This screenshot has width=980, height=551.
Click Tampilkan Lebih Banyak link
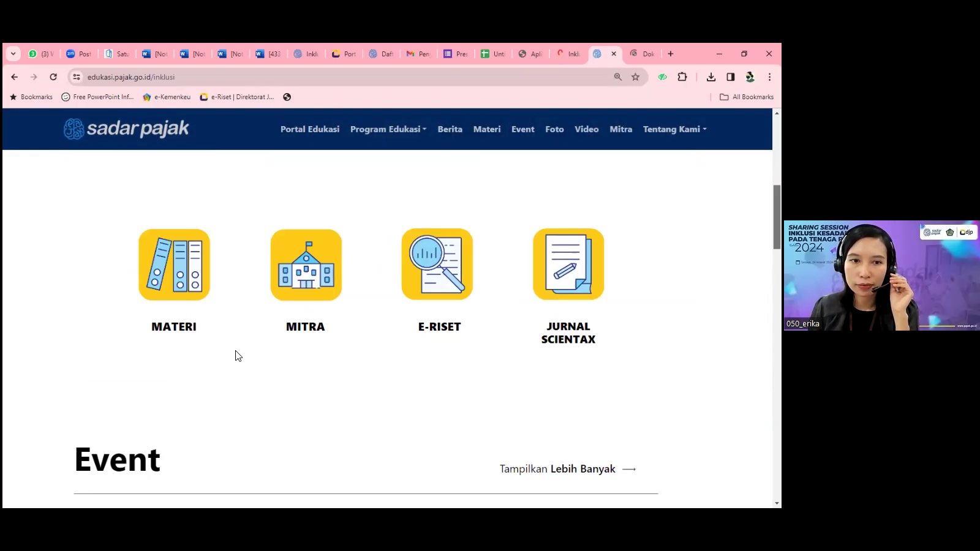click(x=567, y=469)
